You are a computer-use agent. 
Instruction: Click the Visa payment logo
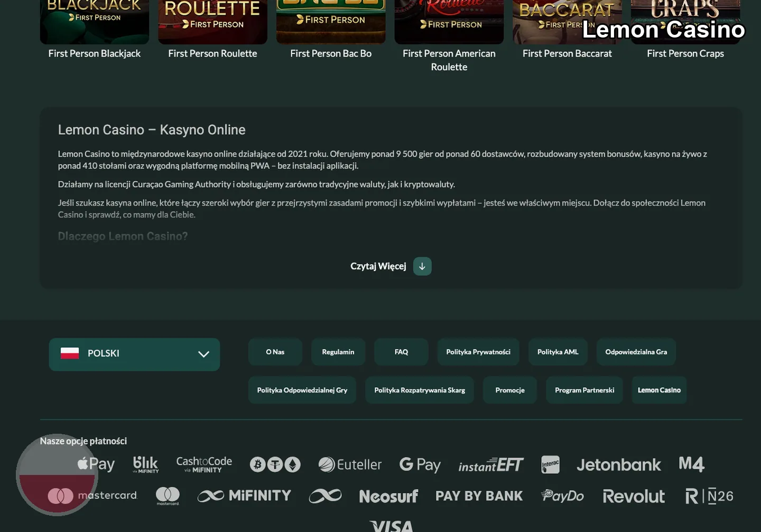pos(392,526)
